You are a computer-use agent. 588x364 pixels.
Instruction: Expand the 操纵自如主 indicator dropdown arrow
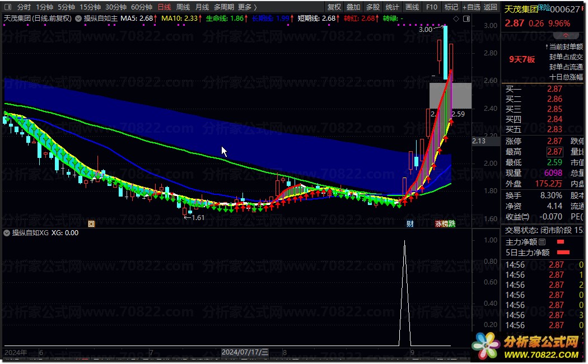[78, 18]
